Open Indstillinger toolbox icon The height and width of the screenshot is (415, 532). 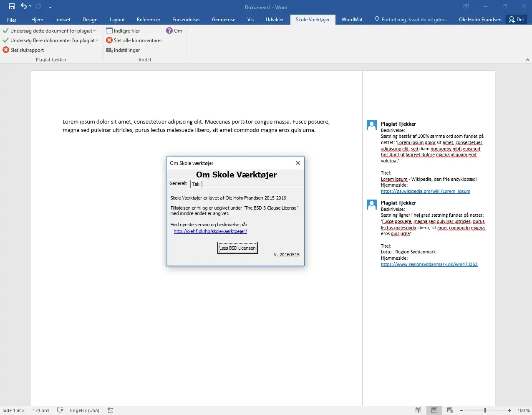click(109, 50)
